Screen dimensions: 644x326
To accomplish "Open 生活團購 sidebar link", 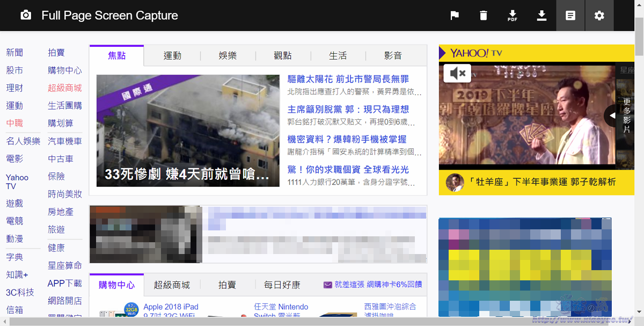I will [65, 106].
